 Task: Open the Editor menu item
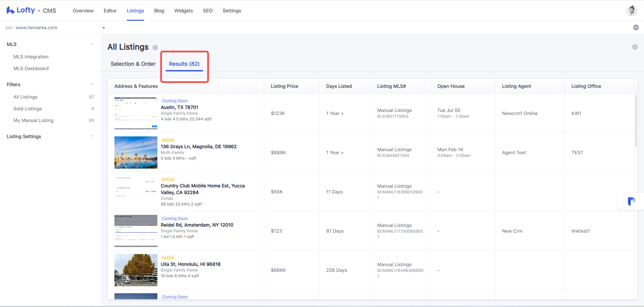[x=110, y=11]
